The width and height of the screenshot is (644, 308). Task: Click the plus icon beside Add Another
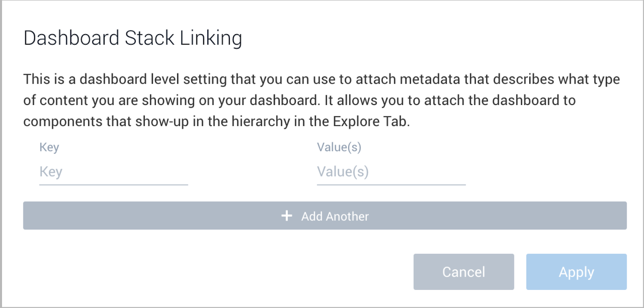(x=287, y=216)
